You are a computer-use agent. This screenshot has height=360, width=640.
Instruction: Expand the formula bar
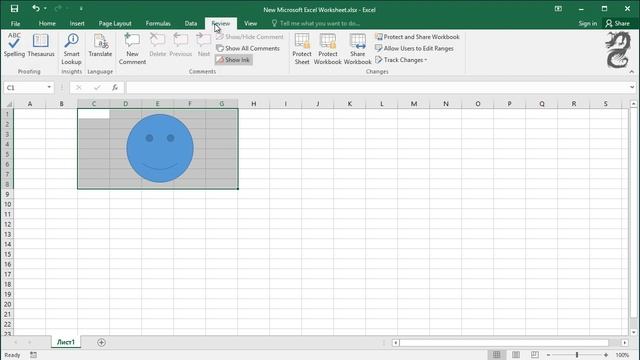[632, 87]
